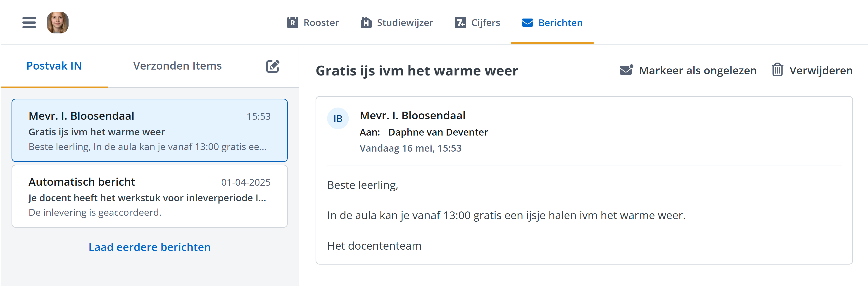Click the trash can icon
The height and width of the screenshot is (286, 868).
pyautogui.click(x=777, y=70)
